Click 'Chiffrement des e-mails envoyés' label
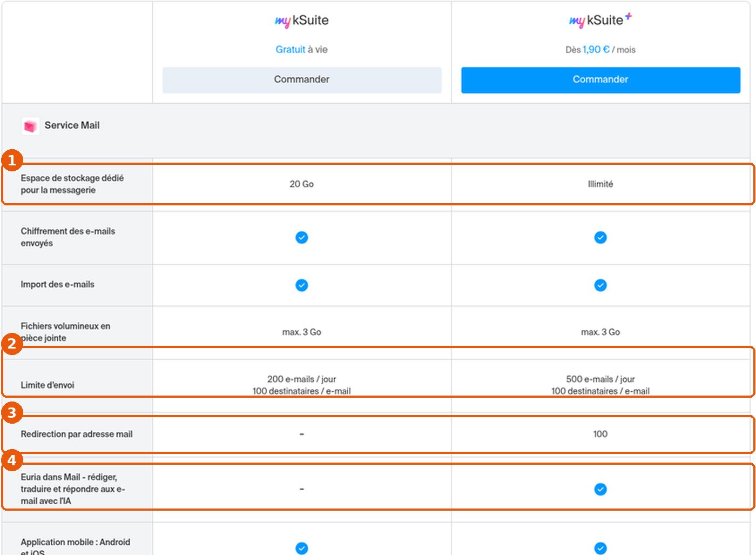 [x=68, y=237]
